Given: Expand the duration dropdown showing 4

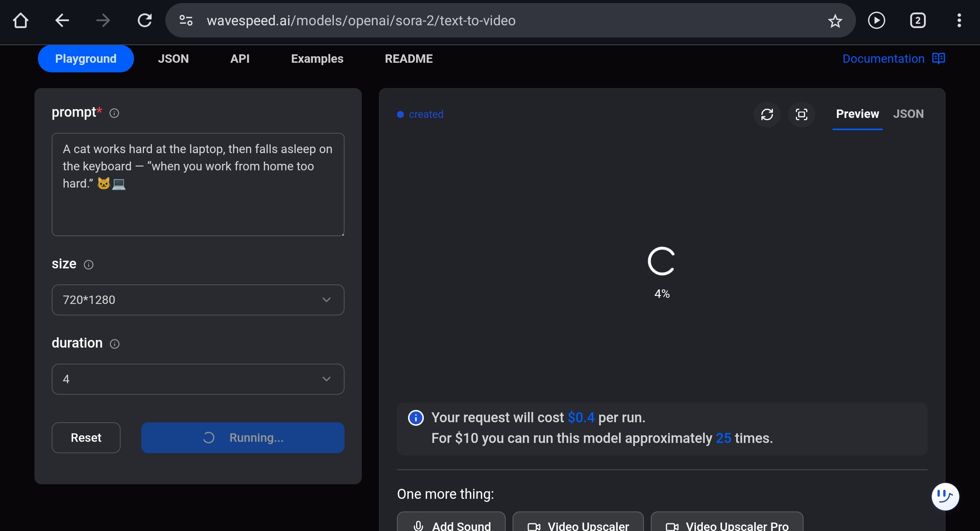Looking at the screenshot, I should tap(198, 379).
